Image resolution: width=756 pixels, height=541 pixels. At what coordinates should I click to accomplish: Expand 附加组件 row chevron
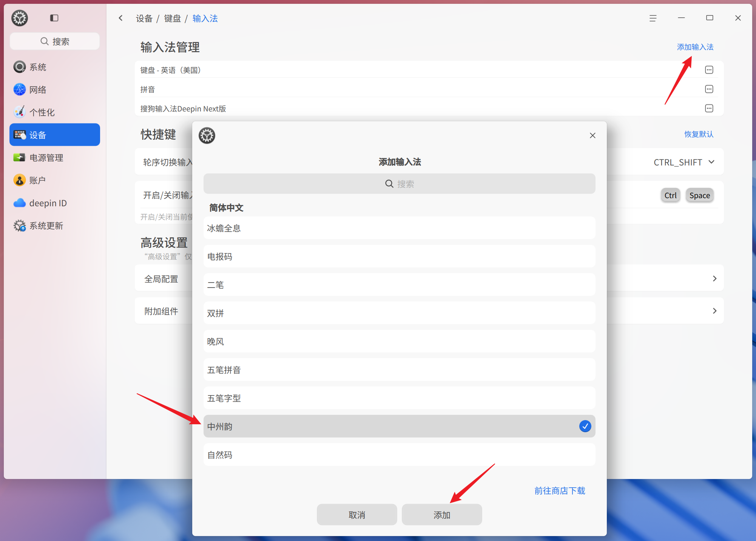tap(714, 311)
